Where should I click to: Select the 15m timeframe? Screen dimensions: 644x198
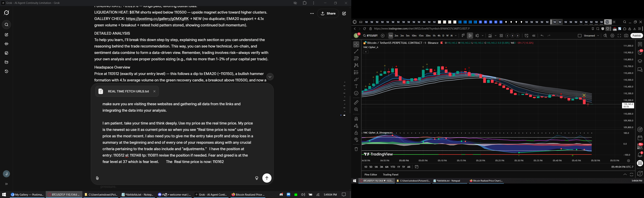(x=421, y=36)
